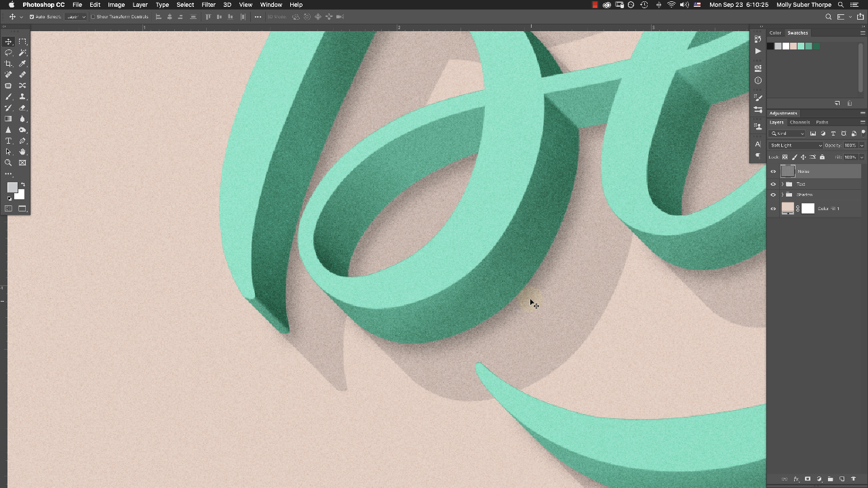This screenshot has height=488, width=868.
Task: Open the layer Opacity dropdown arrow
Action: 862,145
